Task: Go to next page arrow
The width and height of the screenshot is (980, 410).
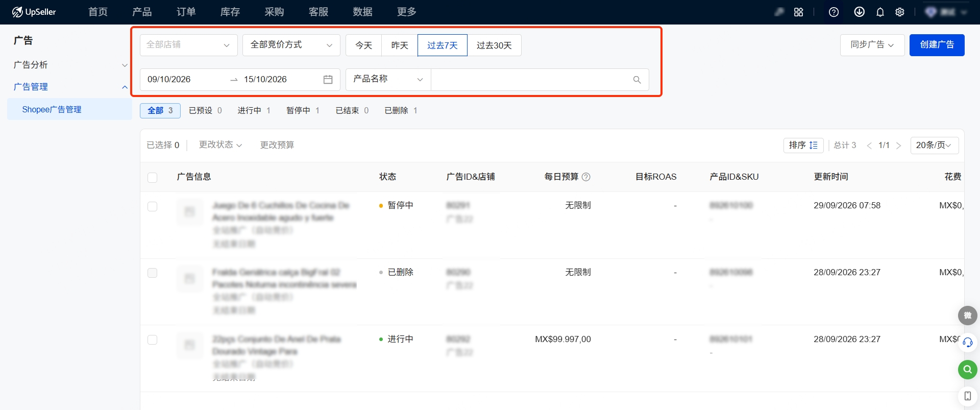Action: 899,146
